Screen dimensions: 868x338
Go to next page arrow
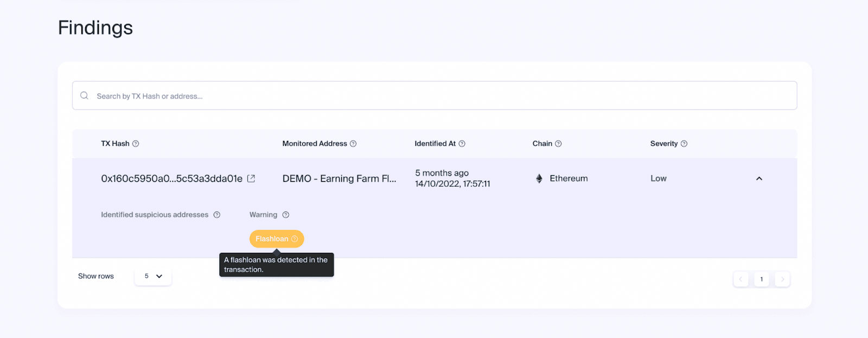point(782,279)
